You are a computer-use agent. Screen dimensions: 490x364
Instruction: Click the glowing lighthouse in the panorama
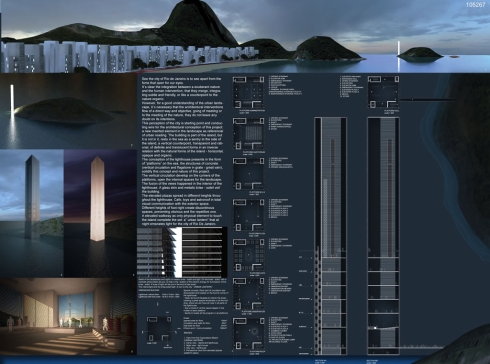pos(398,53)
